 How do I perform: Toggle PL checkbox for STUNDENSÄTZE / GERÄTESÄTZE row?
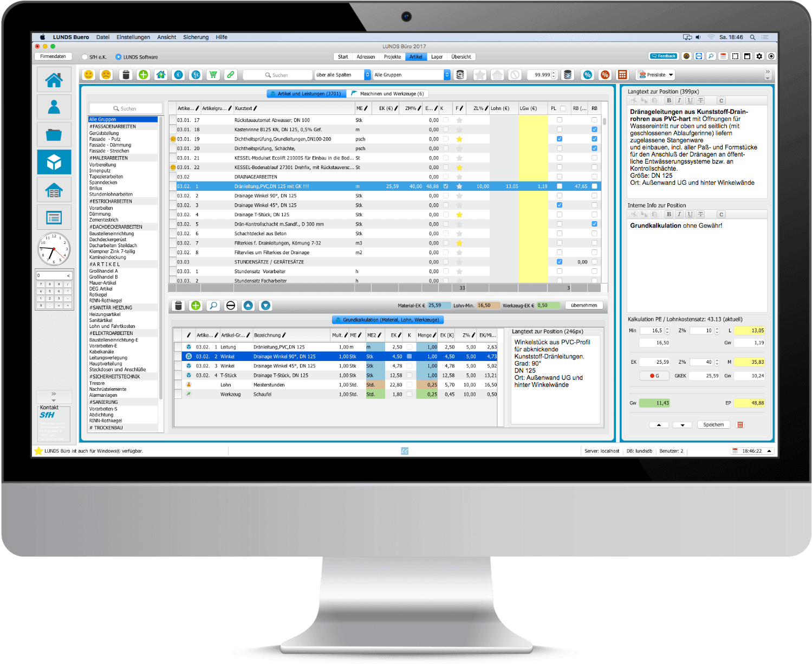click(x=560, y=262)
